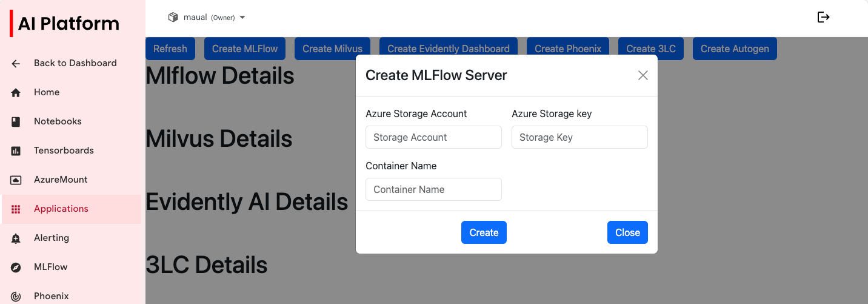Click the Home house icon

[16, 92]
